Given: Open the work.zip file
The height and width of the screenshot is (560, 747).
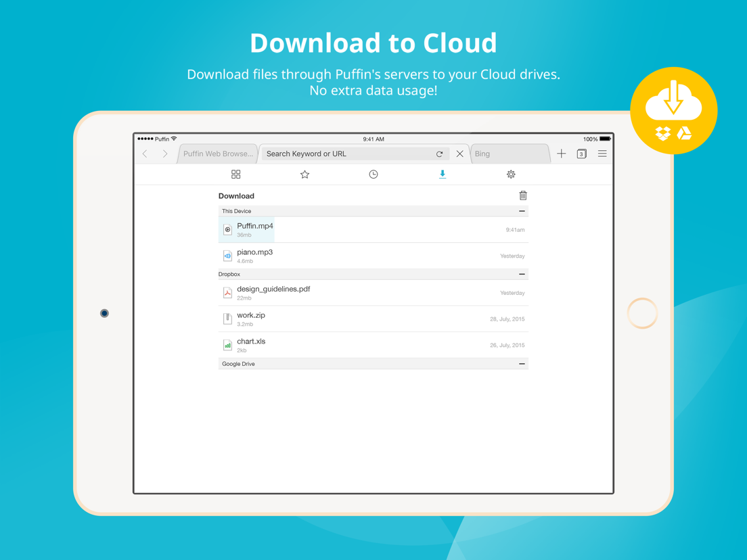Looking at the screenshot, I should pyautogui.click(x=373, y=319).
